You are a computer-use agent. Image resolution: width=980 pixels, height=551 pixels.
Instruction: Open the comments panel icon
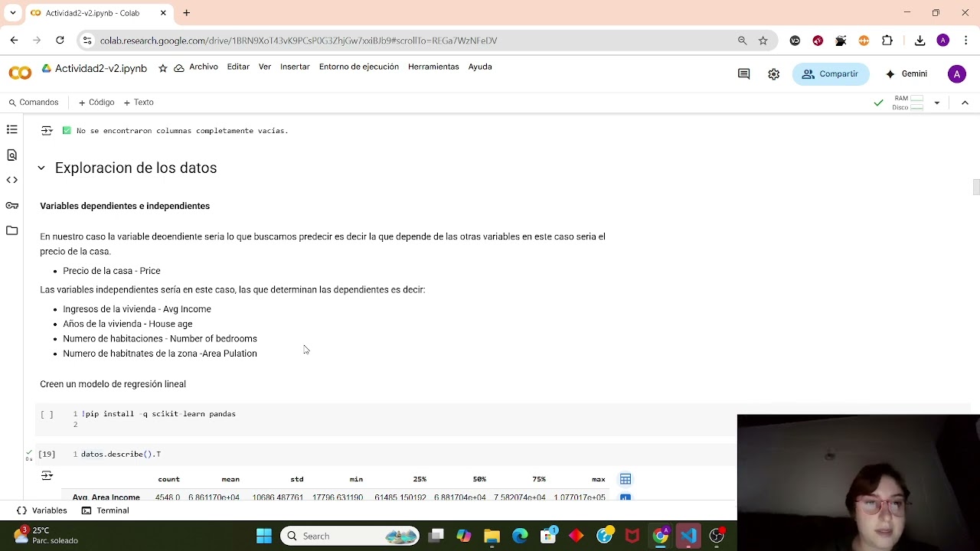pyautogui.click(x=743, y=73)
